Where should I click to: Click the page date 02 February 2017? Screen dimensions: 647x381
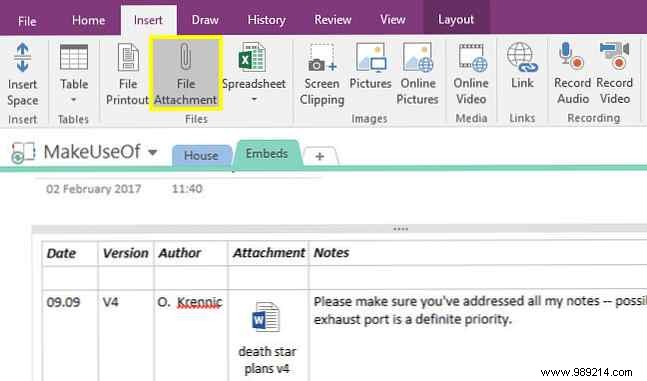click(94, 189)
